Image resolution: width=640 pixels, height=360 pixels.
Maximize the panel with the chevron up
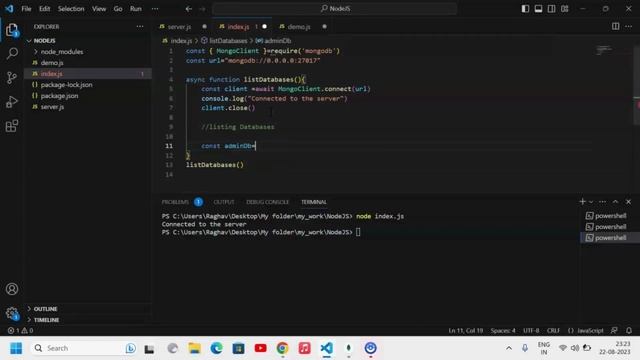616,202
